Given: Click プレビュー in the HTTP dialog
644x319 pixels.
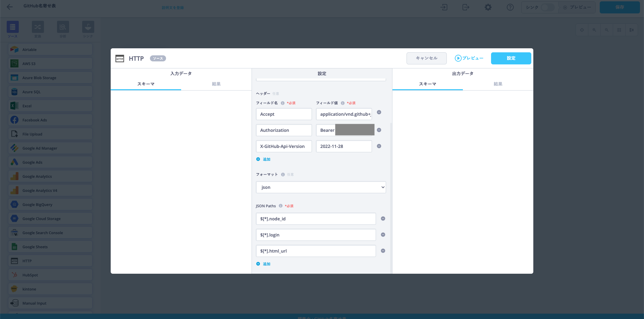Looking at the screenshot, I should click(469, 58).
